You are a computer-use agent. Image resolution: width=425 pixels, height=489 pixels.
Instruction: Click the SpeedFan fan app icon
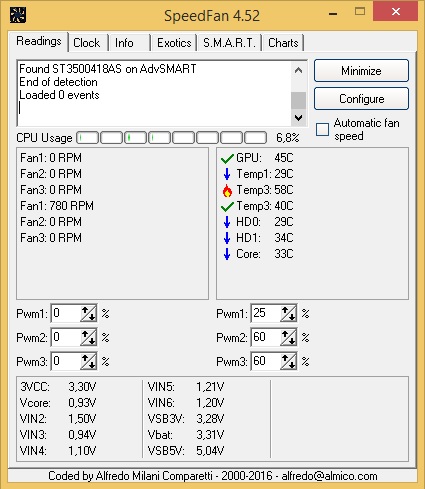click(x=18, y=15)
